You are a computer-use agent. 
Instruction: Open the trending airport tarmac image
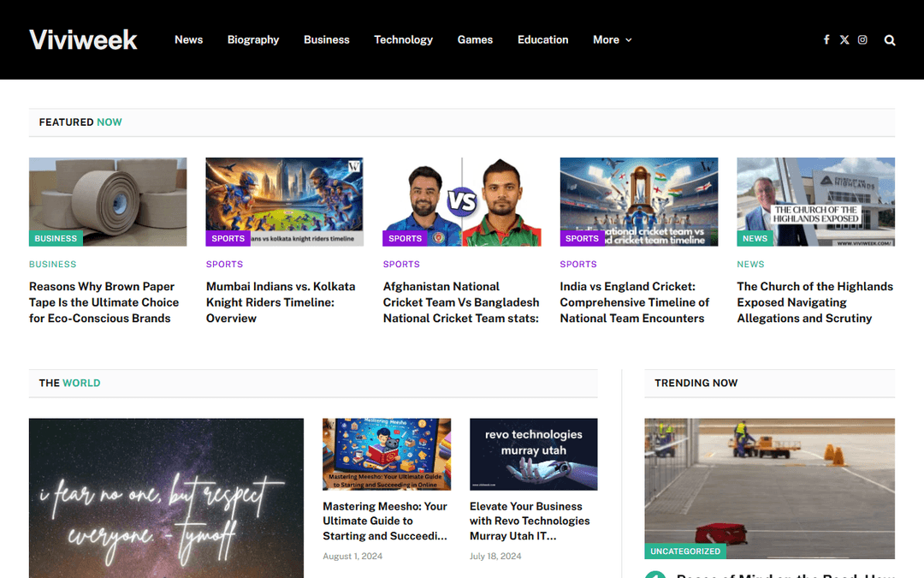[770, 488]
